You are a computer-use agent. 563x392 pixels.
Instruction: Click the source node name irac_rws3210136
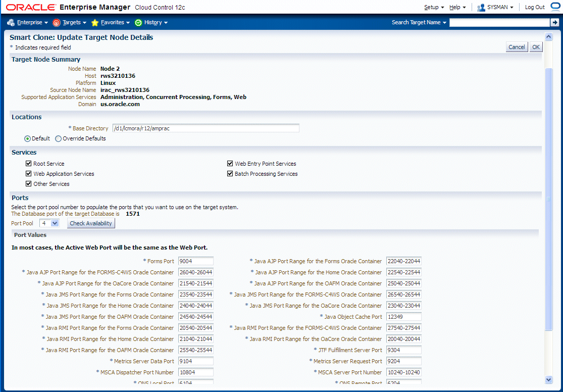pyautogui.click(x=125, y=90)
